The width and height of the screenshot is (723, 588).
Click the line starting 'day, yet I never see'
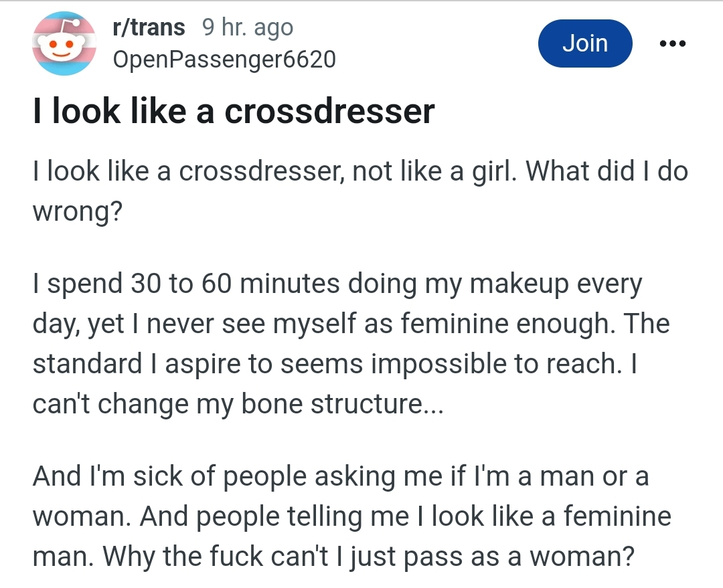pos(351,324)
